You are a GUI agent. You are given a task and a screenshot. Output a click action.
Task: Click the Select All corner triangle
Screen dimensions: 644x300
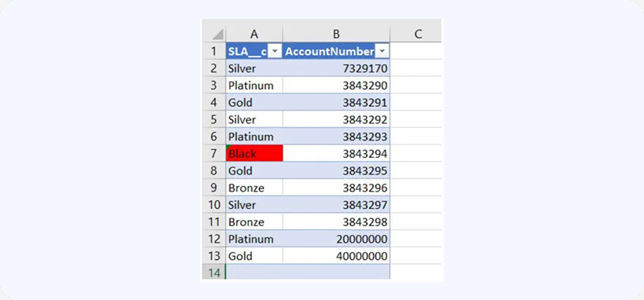218,35
